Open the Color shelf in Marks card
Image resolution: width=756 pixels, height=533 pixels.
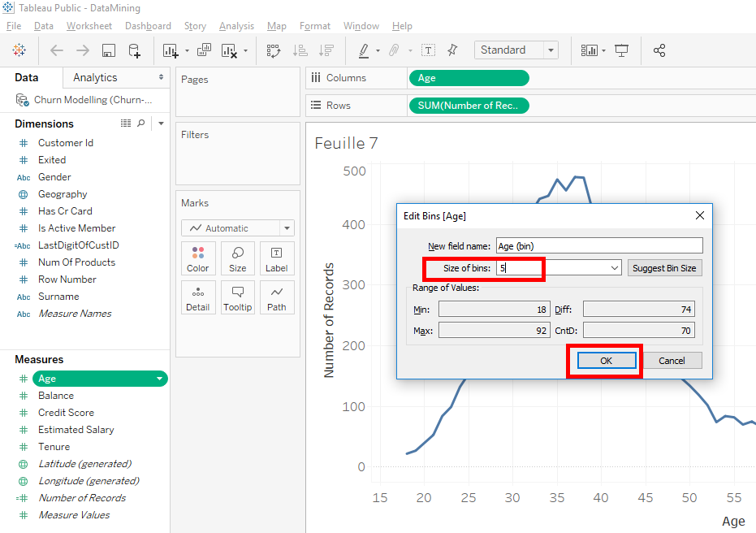[x=198, y=258]
